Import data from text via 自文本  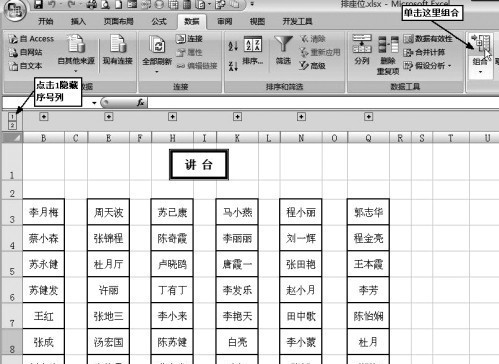pos(26,66)
